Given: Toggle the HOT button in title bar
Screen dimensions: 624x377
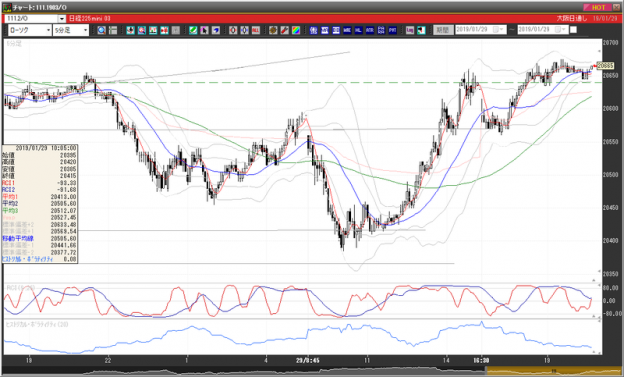Looking at the screenshot, I should click(598, 7).
